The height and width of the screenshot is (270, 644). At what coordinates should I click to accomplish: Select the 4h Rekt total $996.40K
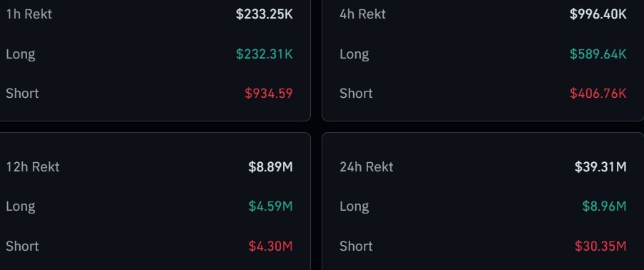tap(598, 14)
